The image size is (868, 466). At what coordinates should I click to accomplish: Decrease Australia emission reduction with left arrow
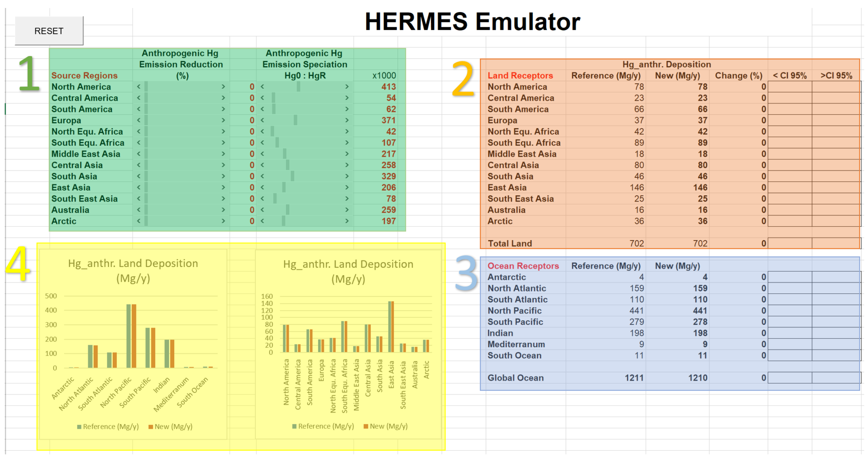pos(139,210)
